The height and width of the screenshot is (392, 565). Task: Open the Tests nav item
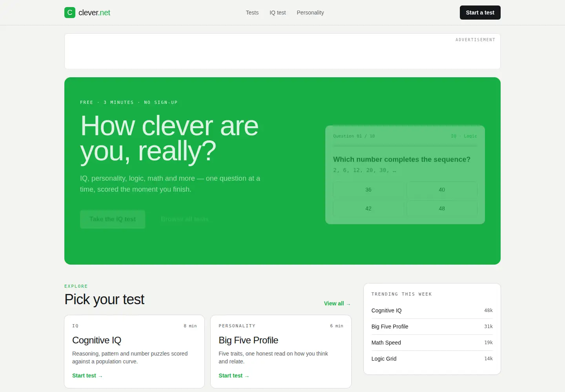pos(252,13)
